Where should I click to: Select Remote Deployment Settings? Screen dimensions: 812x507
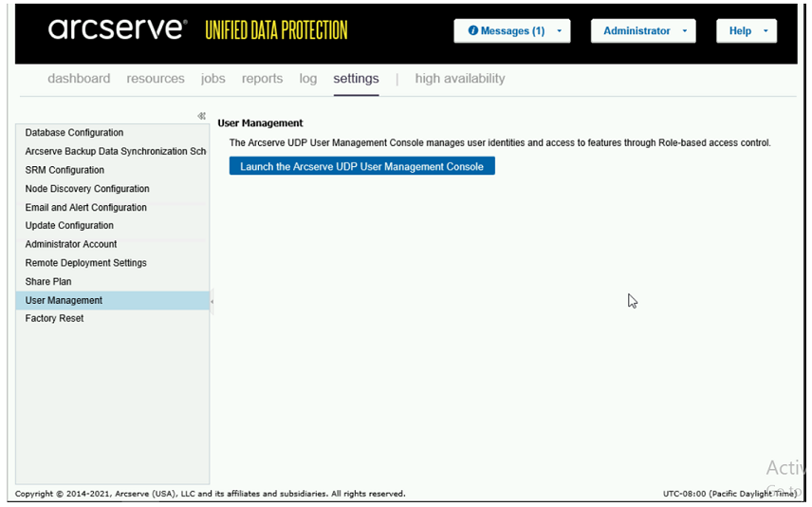(112, 263)
